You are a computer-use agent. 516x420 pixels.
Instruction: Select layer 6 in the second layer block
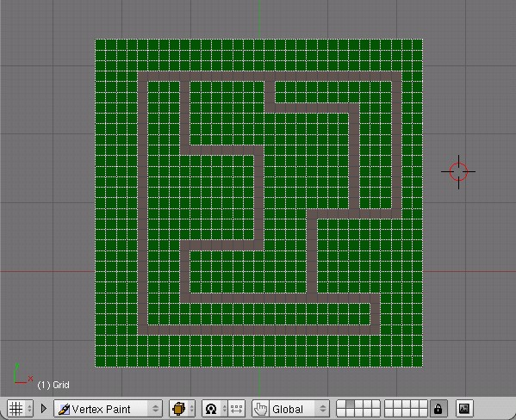click(x=389, y=404)
